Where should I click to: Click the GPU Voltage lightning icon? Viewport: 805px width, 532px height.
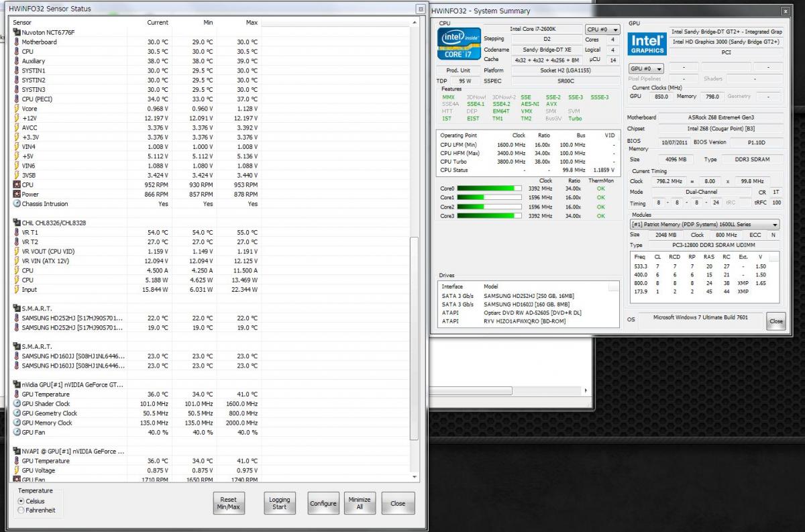point(17,470)
